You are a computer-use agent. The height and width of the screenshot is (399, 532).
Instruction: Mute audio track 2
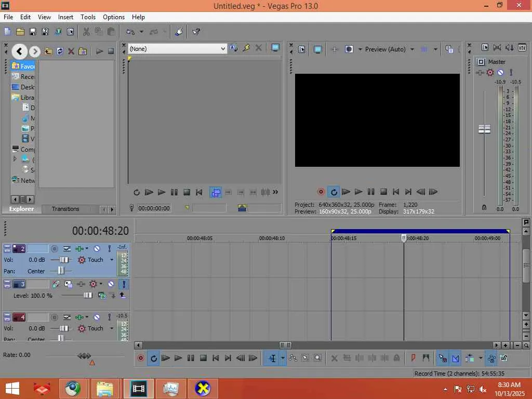point(97,249)
